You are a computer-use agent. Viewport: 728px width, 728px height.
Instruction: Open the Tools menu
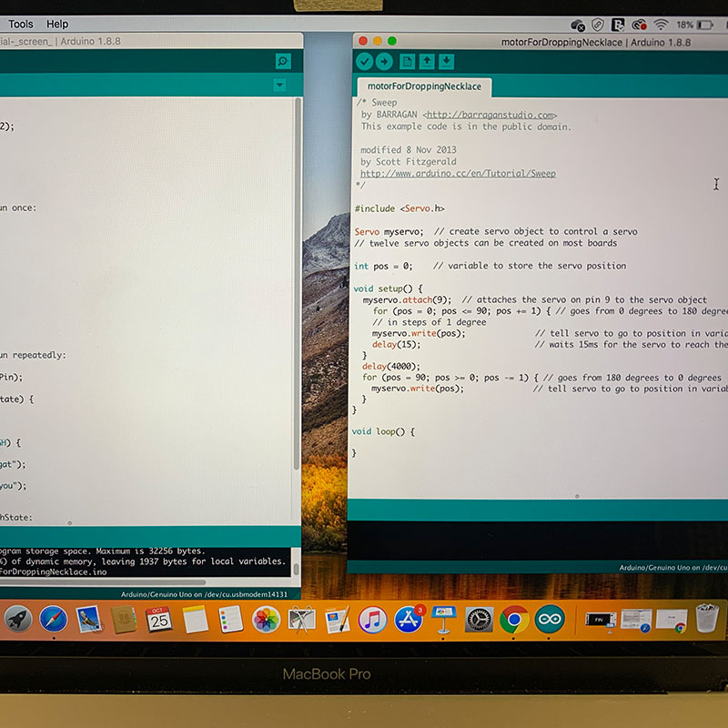pyautogui.click(x=21, y=24)
